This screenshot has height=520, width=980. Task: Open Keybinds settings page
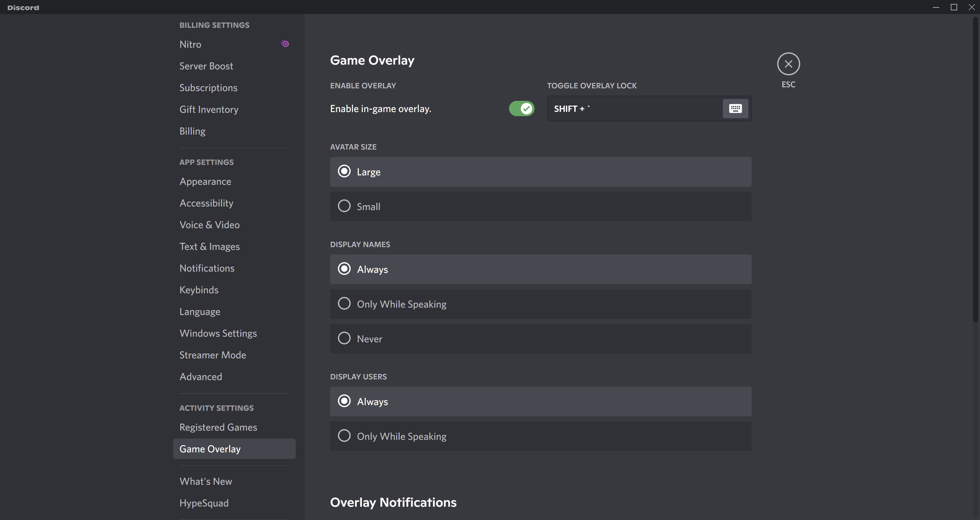pos(199,290)
